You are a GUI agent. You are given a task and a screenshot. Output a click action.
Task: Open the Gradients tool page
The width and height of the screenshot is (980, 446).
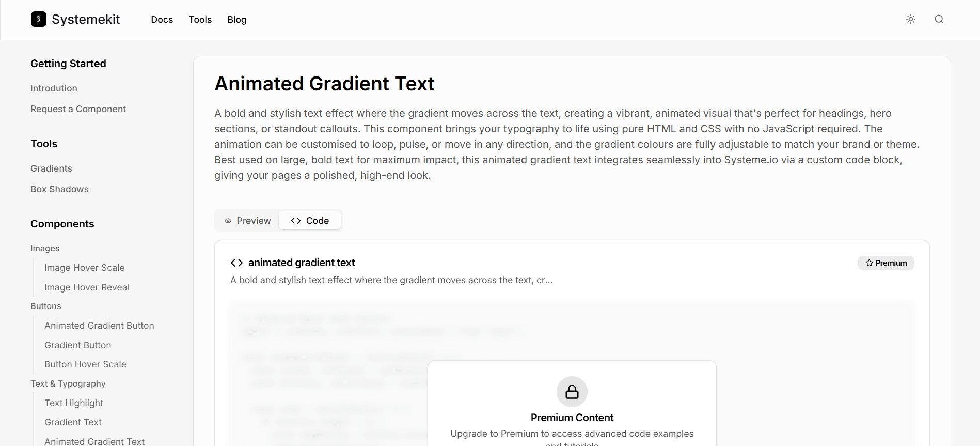51,168
